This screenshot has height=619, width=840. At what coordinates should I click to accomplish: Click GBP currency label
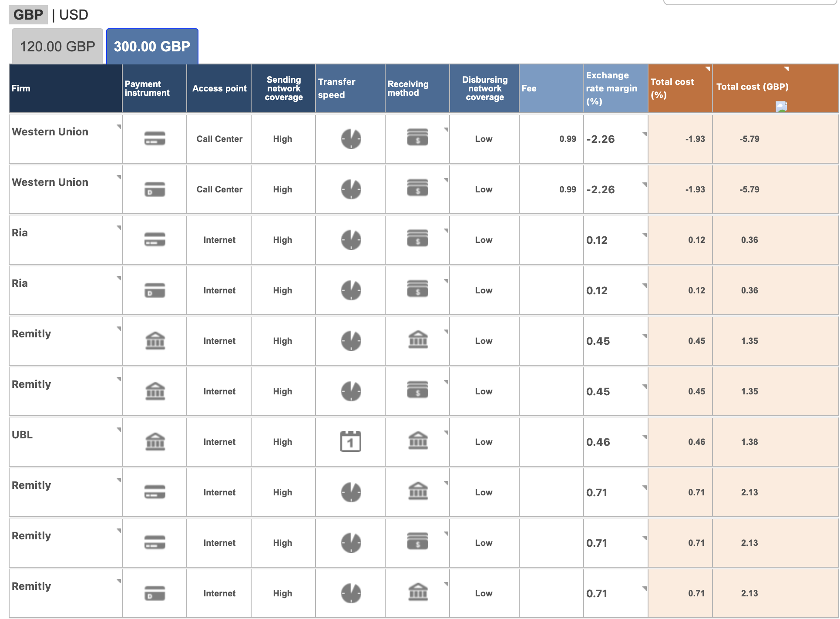click(28, 15)
